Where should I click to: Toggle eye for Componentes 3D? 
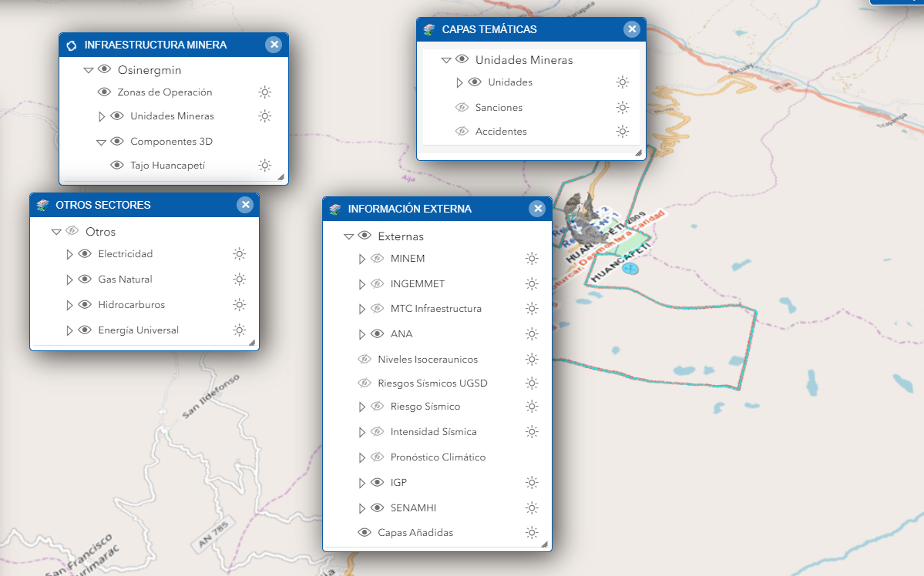[117, 142]
